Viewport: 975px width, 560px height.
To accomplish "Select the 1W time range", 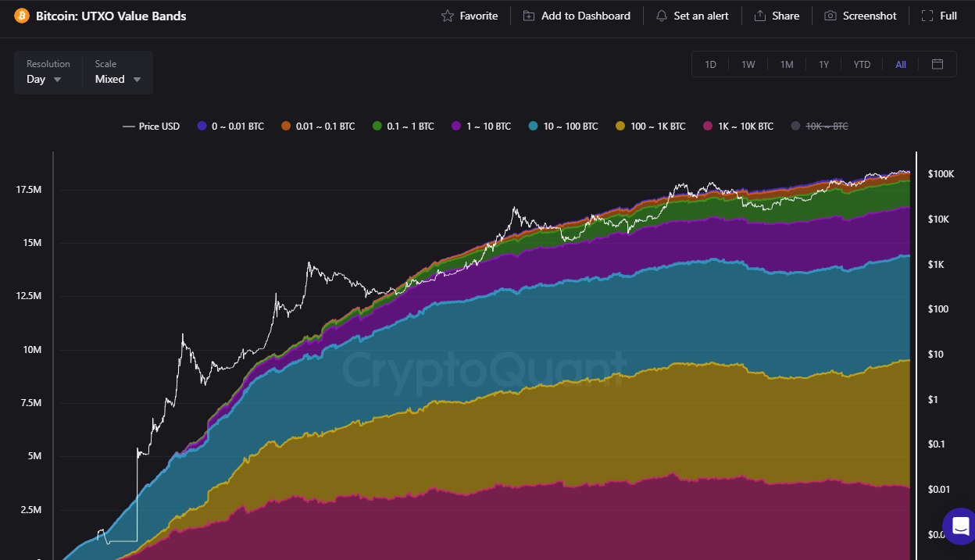I will pyautogui.click(x=748, y=64).
